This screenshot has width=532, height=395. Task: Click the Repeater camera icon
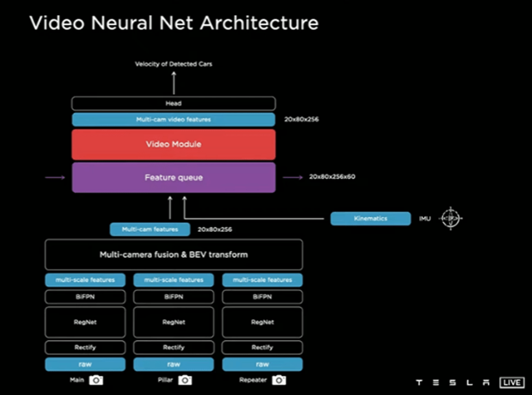(278, 380)
